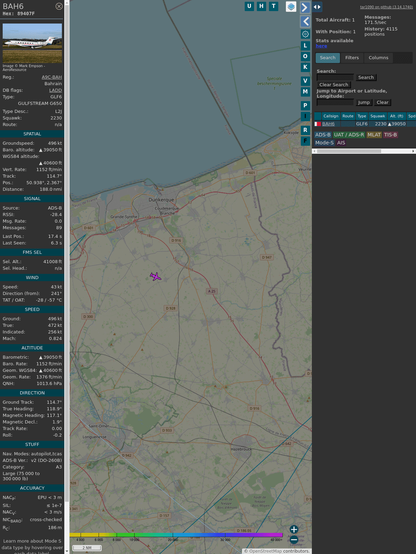Close the BAH6 aircraft info panel
The width and height of the screenshot is (416, 554).
pos(59,6)
